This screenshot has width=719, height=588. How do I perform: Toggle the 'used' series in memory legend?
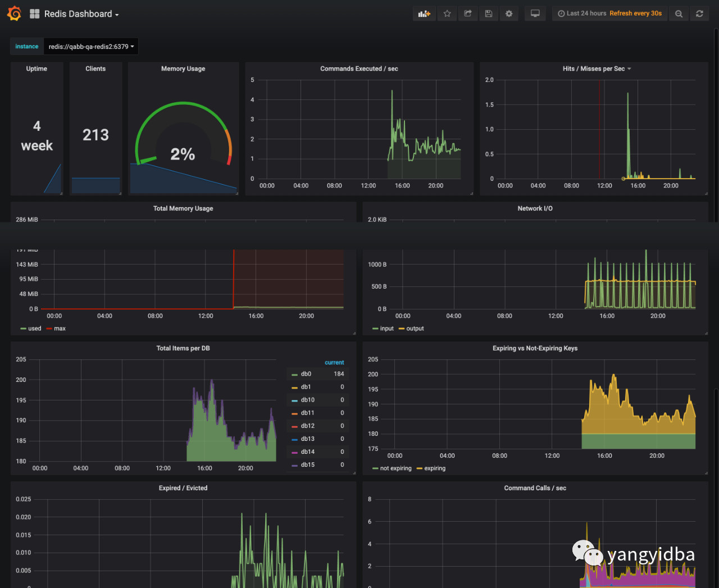(34, 329)
